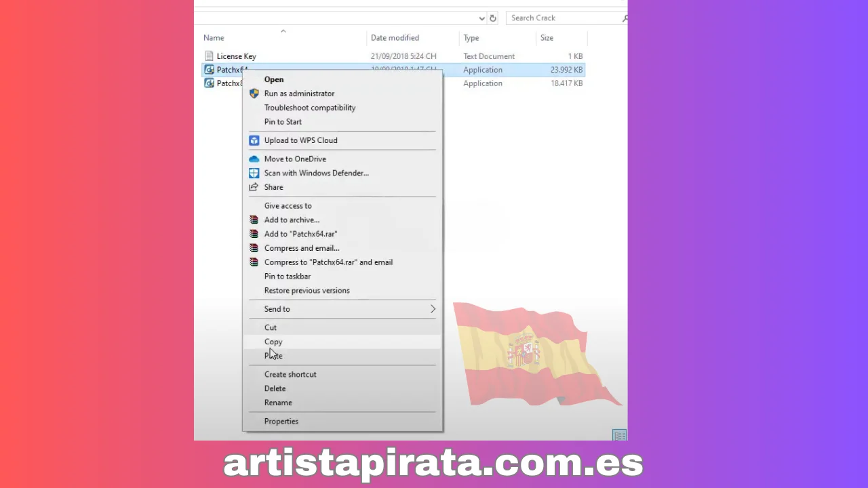Select Copy in the context menu
This screenshot has width=868, height=488.
[273, 342]
